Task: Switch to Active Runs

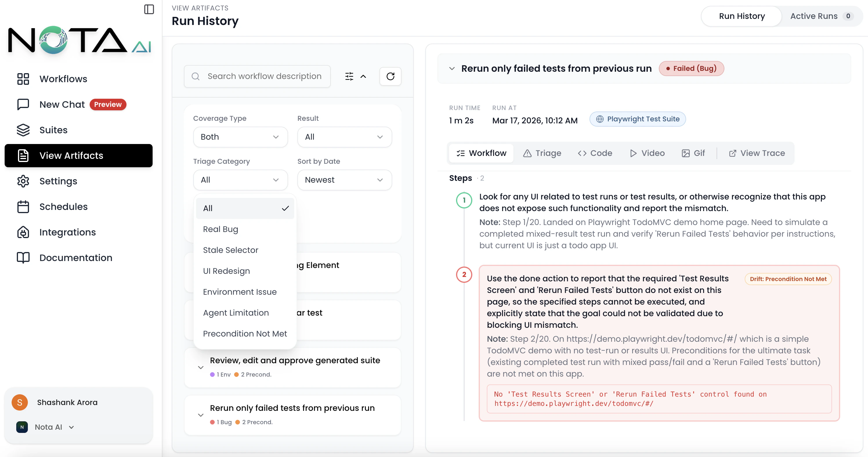Action: [814, 16]
